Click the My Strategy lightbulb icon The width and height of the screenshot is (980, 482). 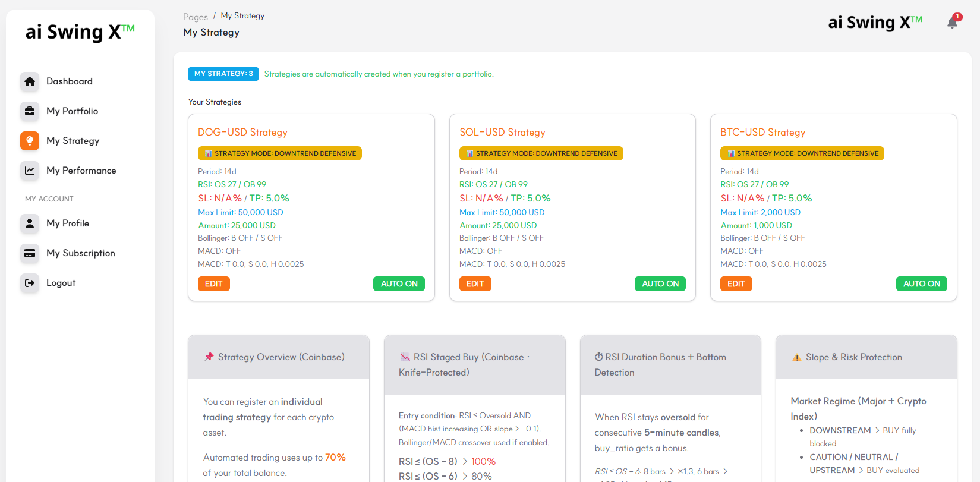click(x=30, y=141)
